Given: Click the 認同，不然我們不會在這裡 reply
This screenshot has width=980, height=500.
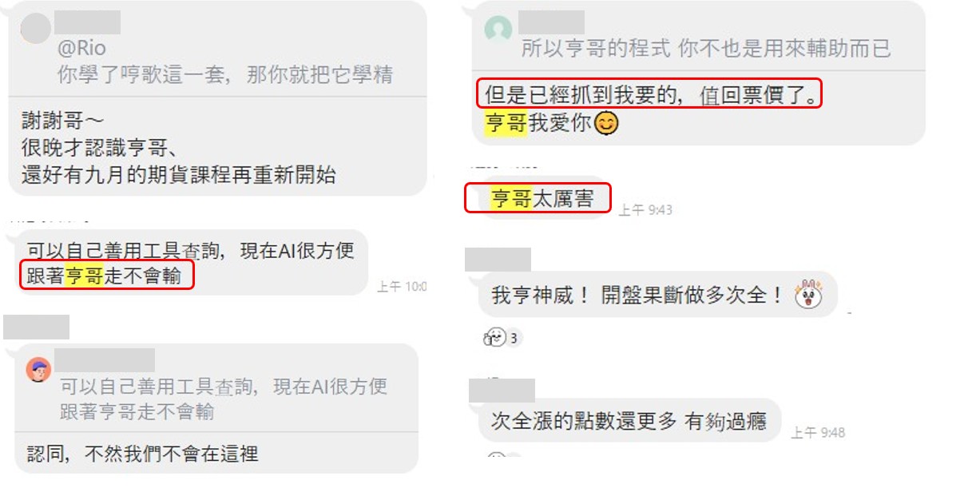Looking at the screenshot, I should pyautogui.click(x=142, y=454).
